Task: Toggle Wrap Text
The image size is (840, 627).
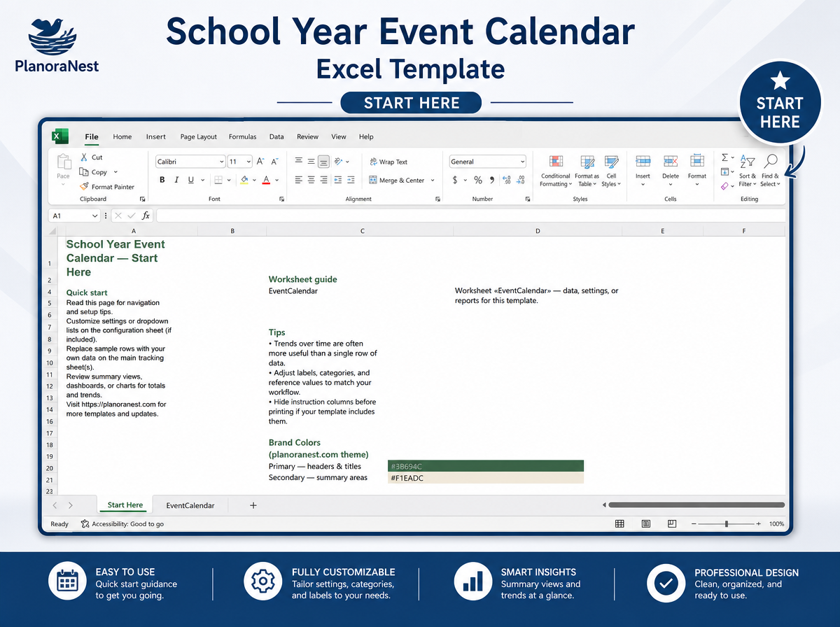Action: point(388,162)
